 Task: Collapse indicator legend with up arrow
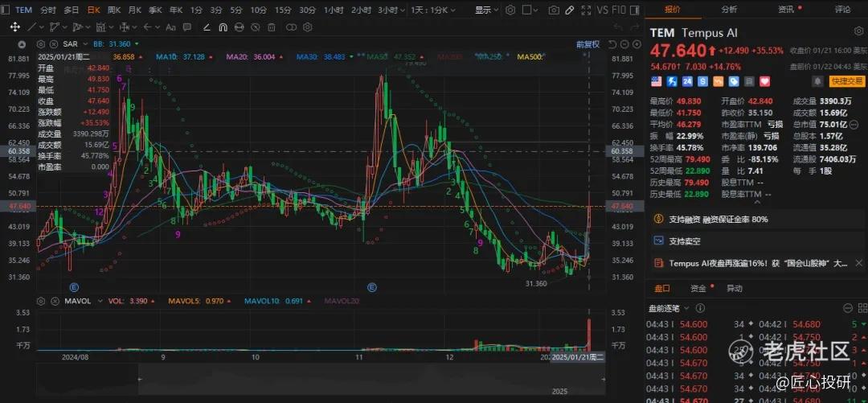tap(21, 43)
